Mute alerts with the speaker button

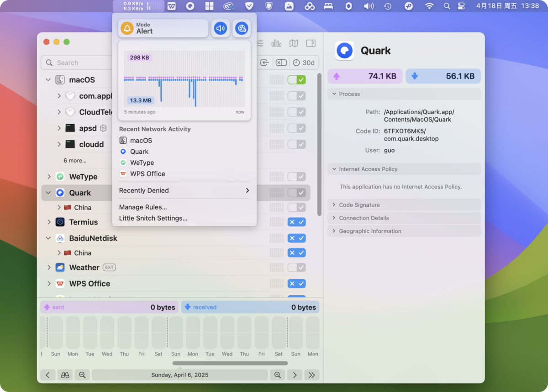click(x=221, y=28)
